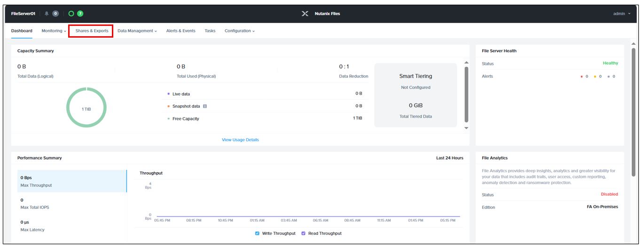
Task: Click the 1 TiB capacity donut chart
Action: 86,108
